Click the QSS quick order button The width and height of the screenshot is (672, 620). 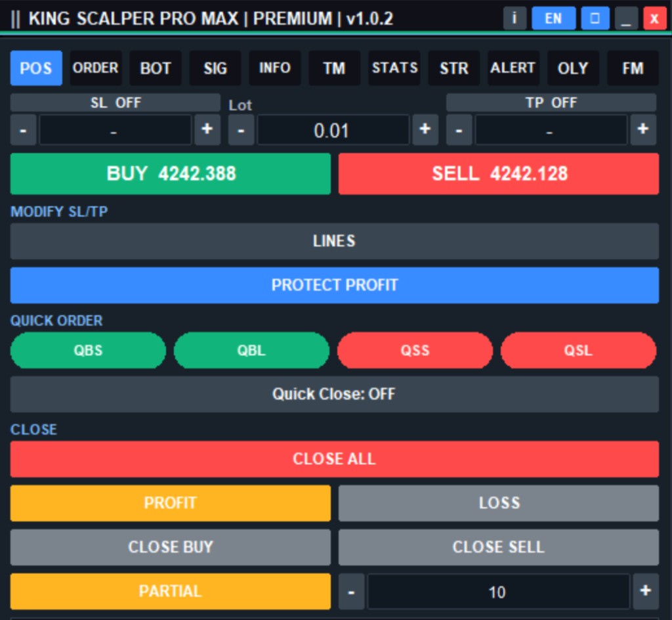click(x=415, y=350)
